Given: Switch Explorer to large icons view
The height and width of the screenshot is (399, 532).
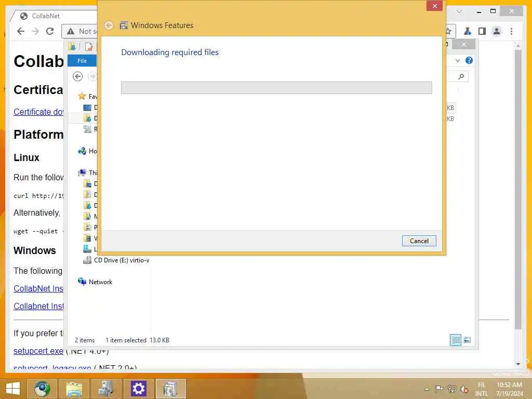Looking at the screenshot, I should [x=467, y=340].
